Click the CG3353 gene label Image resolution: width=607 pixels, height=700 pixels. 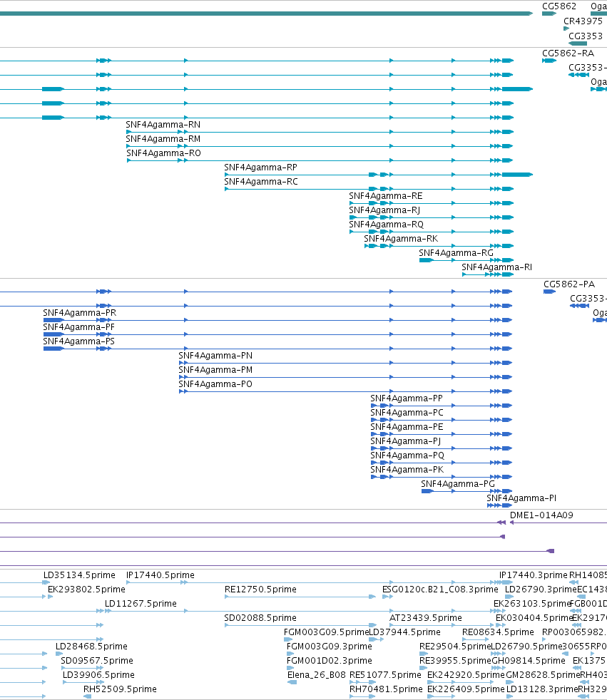(x=585, y=36)
